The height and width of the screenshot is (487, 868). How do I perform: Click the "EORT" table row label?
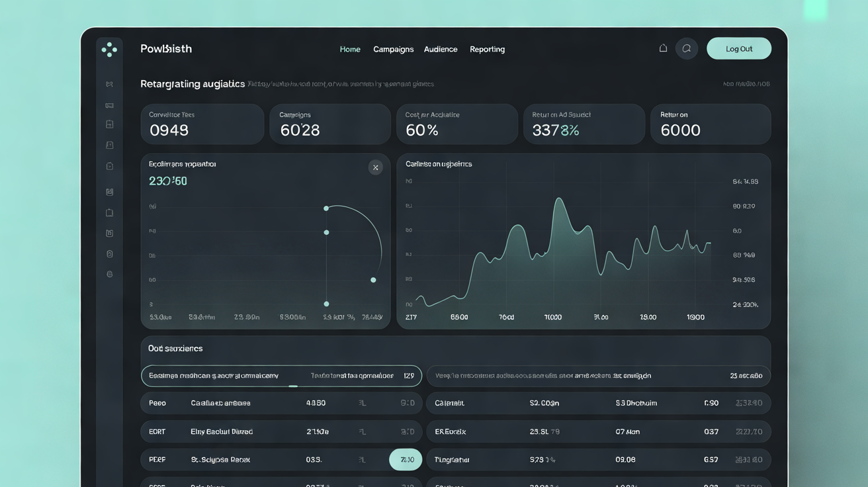pos(157,431)
